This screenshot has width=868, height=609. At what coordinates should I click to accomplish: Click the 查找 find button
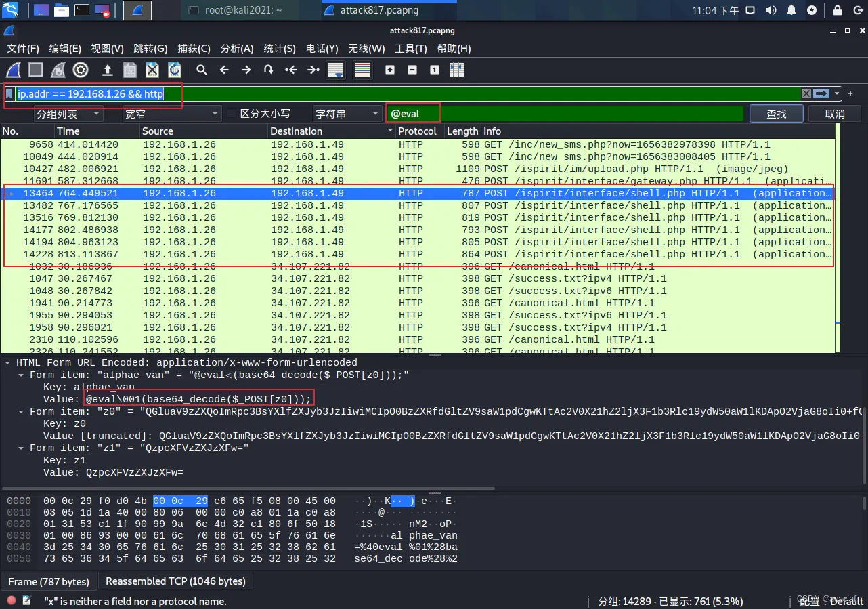coord(776,114)
